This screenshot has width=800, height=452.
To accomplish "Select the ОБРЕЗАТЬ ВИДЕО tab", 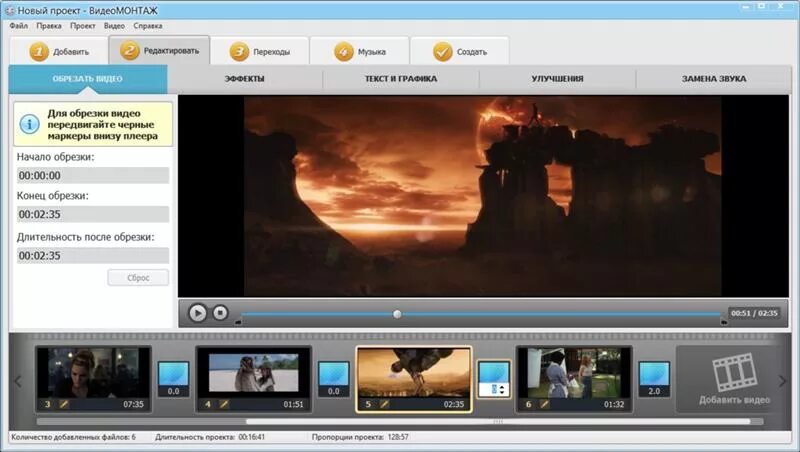I will click(88, 79).
